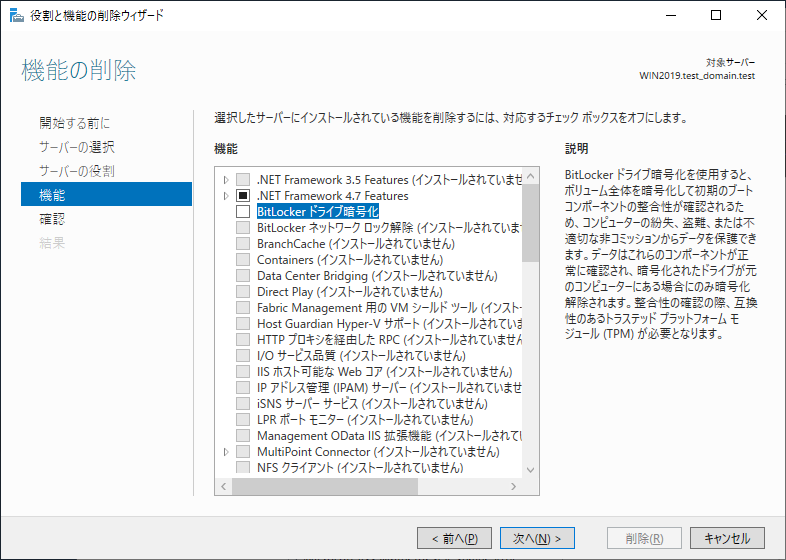
Task: Click the feature list scroll up arrow
Action: 530,176
